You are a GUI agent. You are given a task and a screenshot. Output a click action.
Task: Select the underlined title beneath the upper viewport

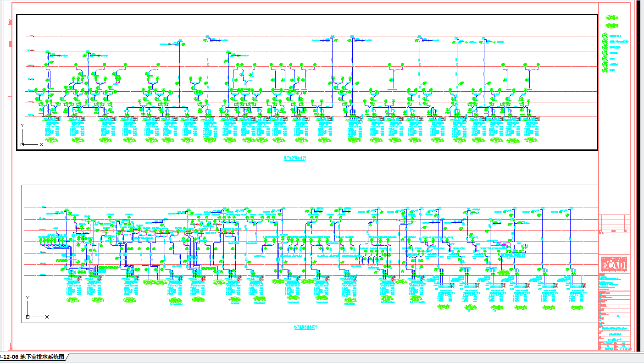click(x=295, y=158)
